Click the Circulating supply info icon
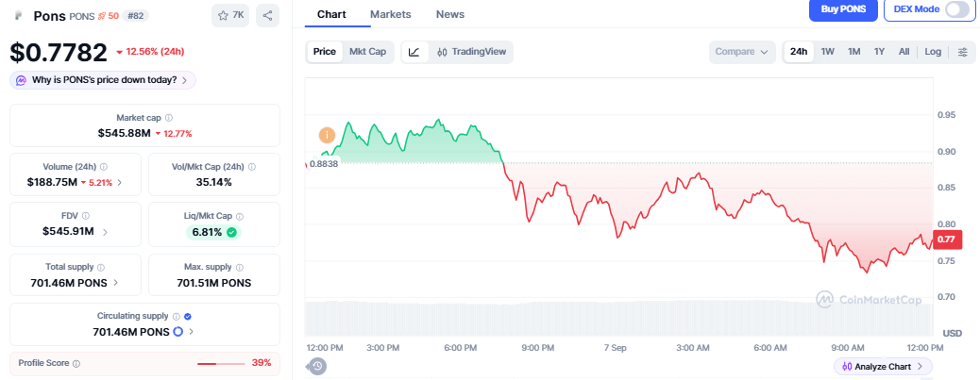Screen dimensions: 980x380 [177, 317]
